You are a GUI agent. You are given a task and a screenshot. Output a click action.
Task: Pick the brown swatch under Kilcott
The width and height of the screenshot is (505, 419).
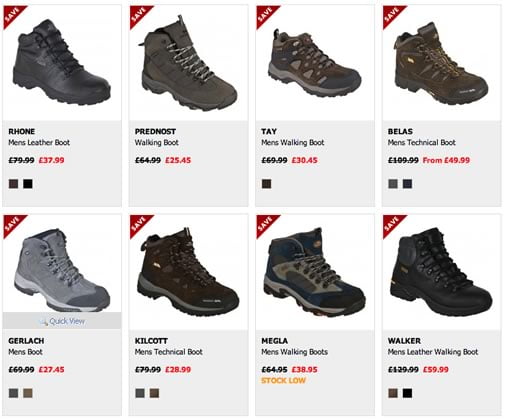(x=154, y=393)
